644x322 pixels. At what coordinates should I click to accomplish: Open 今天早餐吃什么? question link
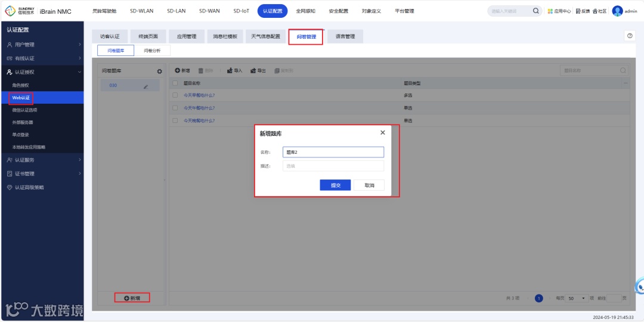tap(199, 95)
